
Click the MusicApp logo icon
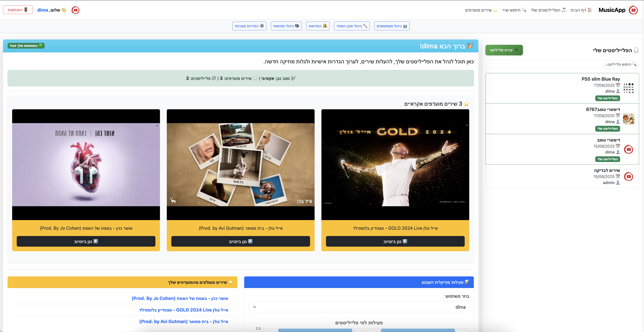(633, 10)
